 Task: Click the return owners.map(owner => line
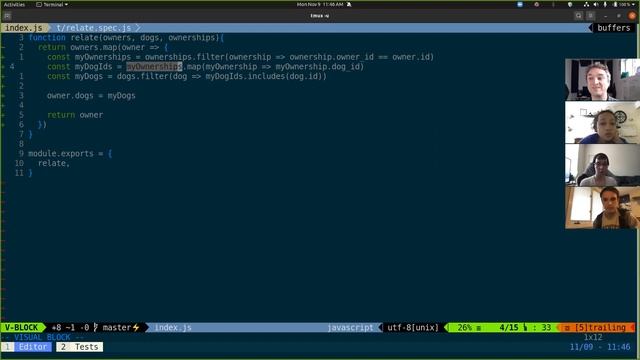pos(102,47)
